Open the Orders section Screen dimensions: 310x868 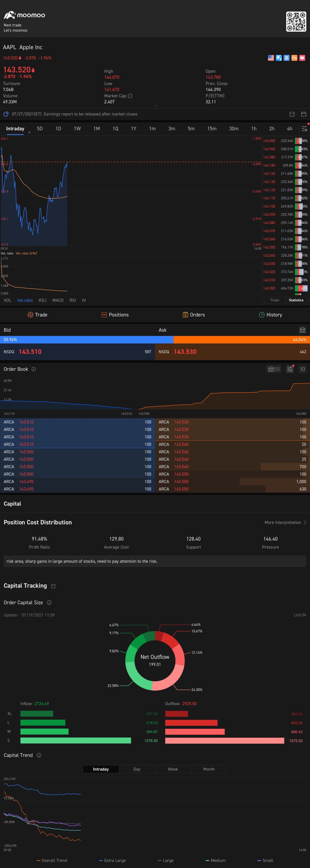pos(194,315)
